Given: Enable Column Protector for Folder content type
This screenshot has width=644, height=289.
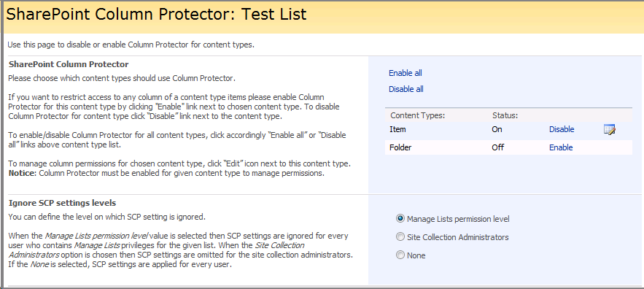Looking at the screenshot, I should (561, 147).
